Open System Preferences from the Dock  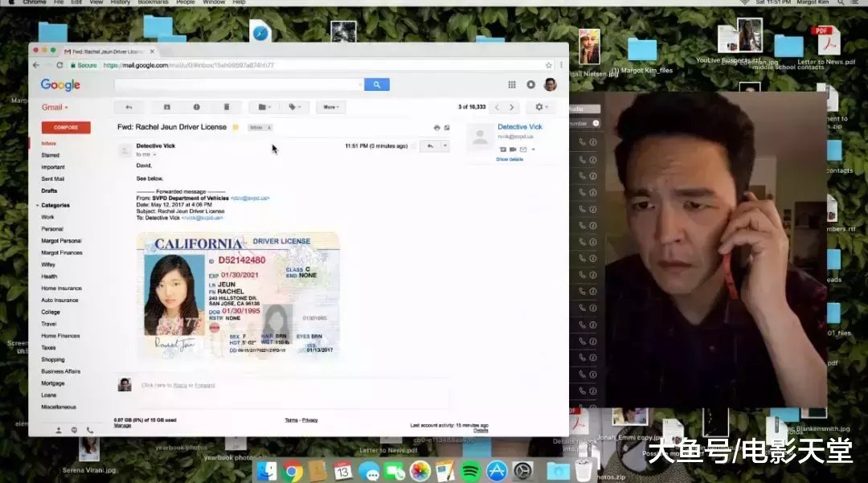coord(522,472)
